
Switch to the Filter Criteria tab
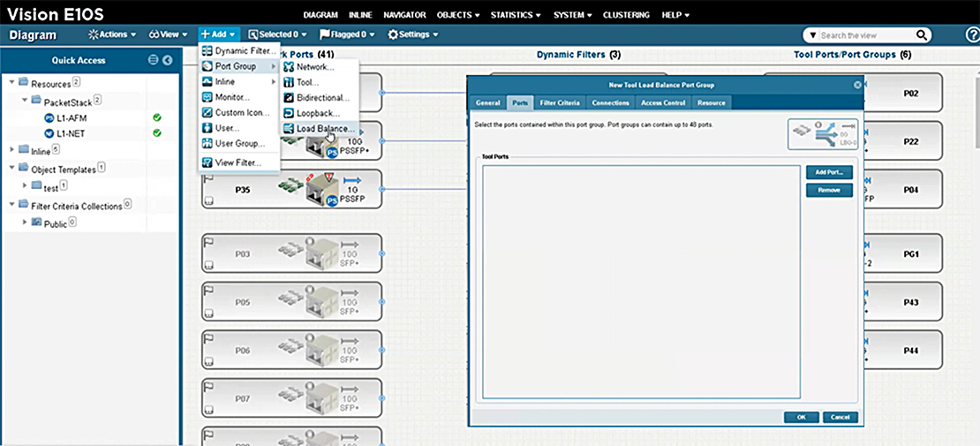[560, 102]
